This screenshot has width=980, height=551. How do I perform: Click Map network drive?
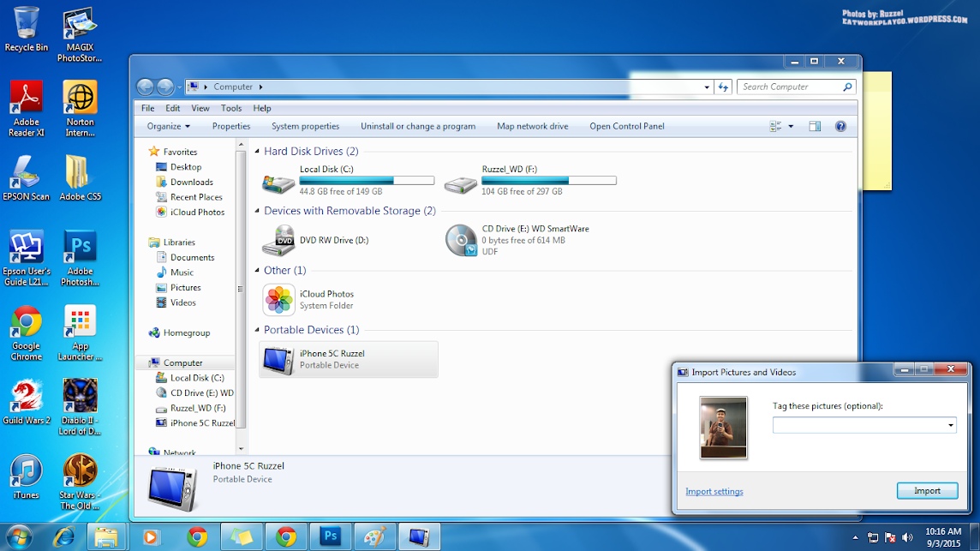click(533, 126)
